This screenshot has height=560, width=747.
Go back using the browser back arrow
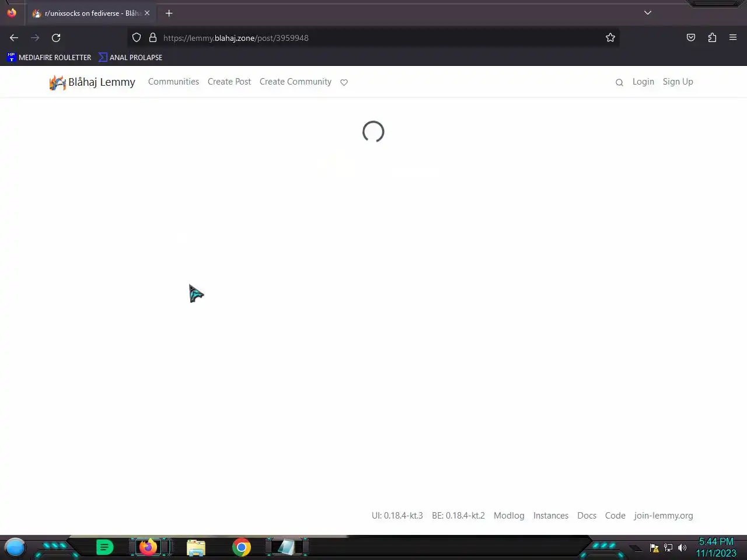(14, 38)
